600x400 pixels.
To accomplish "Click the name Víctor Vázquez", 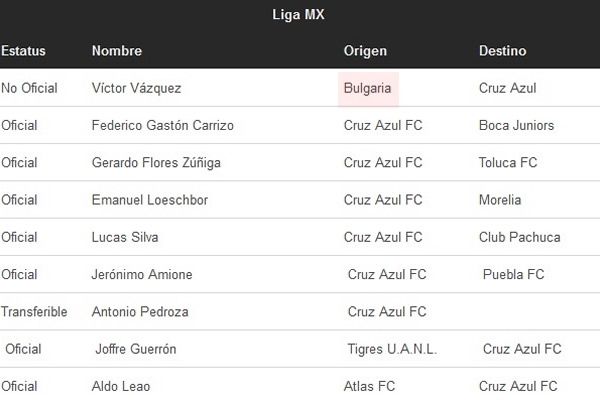I will coord(136,88).
